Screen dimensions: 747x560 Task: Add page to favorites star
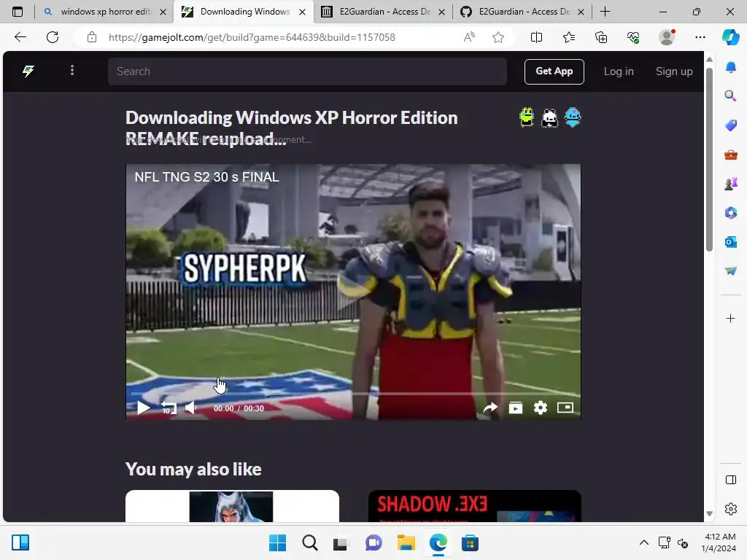click(x=498, y=37)
